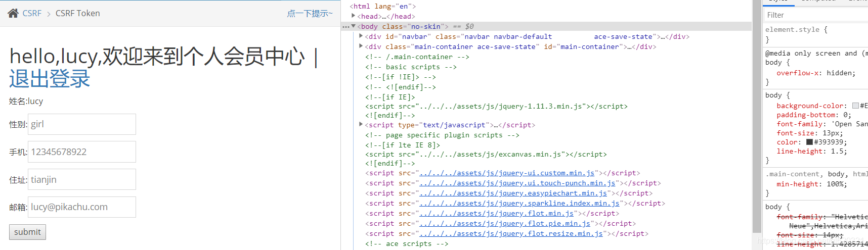
Task: Select the excanvas.min.js script line
Action: coord(486,154)
